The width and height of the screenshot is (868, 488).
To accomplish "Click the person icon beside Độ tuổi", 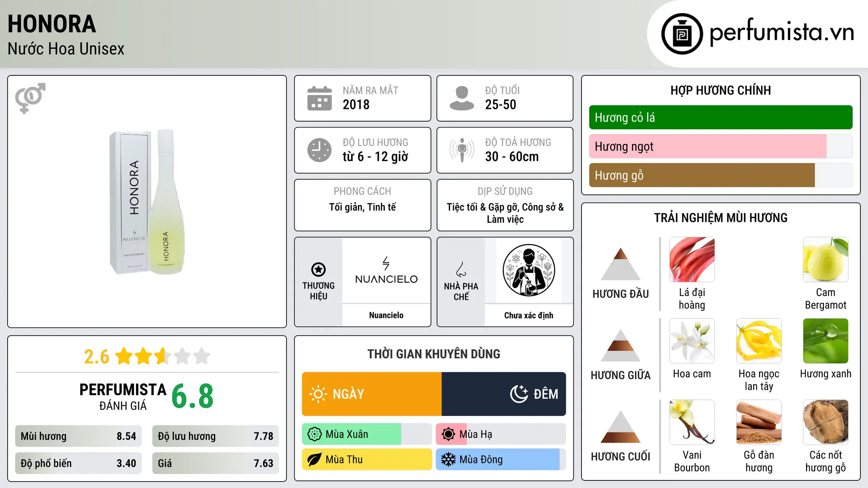I will tap(462, 98).
